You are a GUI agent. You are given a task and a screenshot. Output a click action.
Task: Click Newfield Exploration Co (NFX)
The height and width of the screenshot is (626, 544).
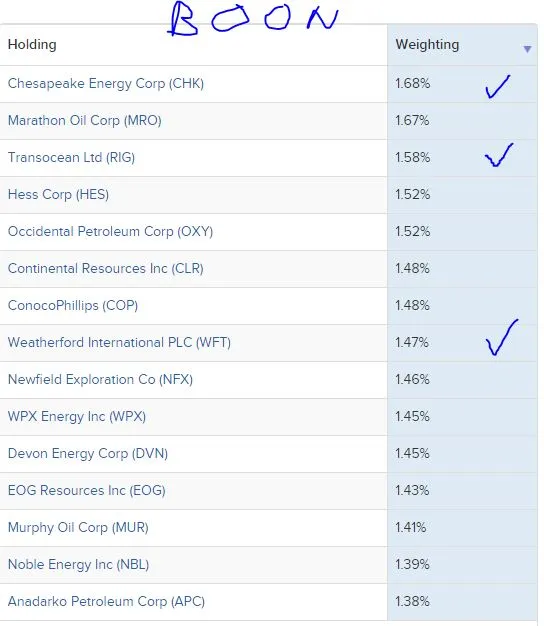coord(101,379)
